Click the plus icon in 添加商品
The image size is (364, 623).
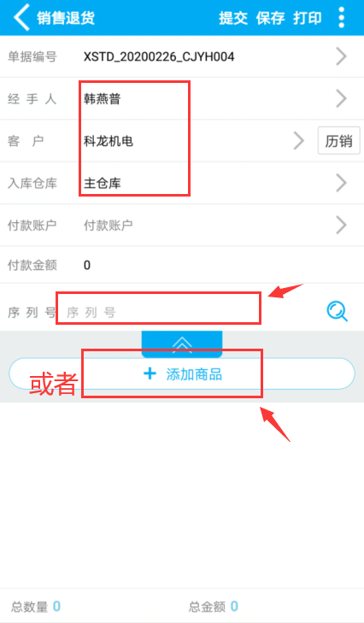point(150,373)
